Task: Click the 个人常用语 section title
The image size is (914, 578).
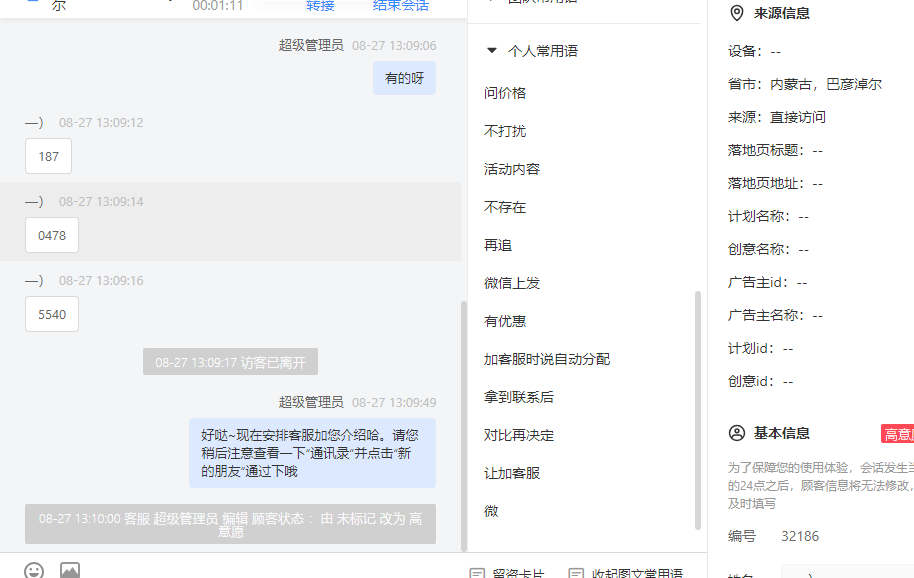Action: (543, 51)
